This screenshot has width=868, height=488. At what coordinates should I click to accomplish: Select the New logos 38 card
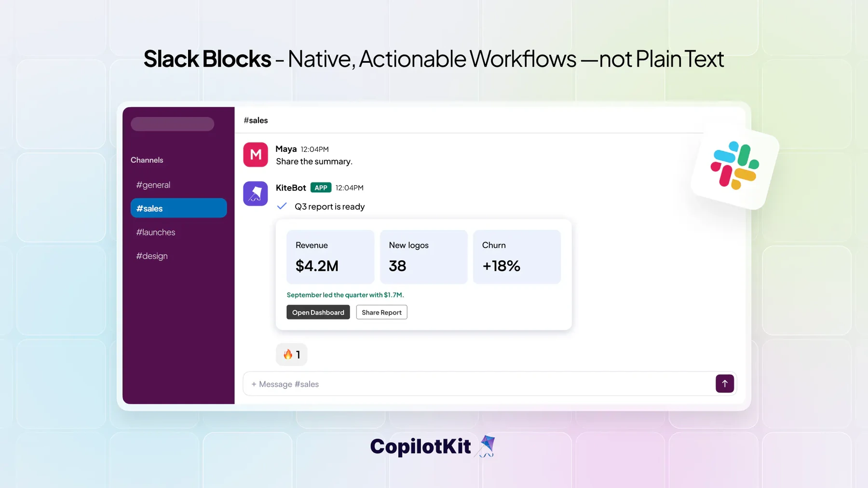[x=424, y=257]
